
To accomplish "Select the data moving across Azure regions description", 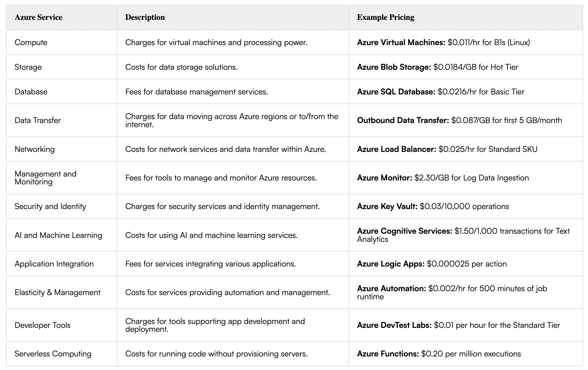I will pos(232,120).
